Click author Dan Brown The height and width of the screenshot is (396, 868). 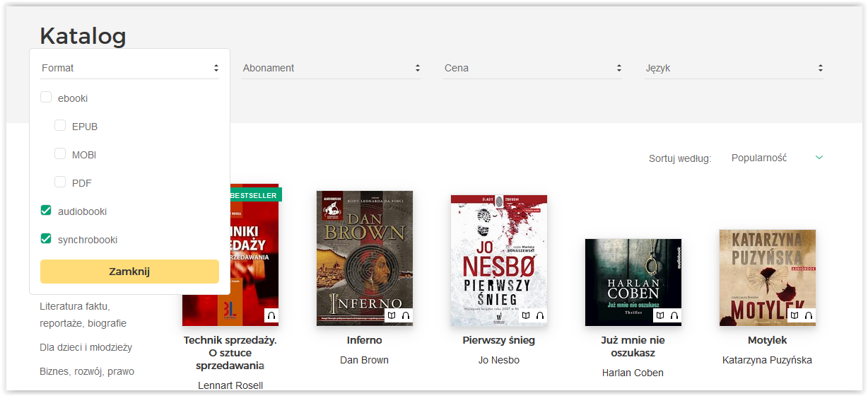(365, 360)
